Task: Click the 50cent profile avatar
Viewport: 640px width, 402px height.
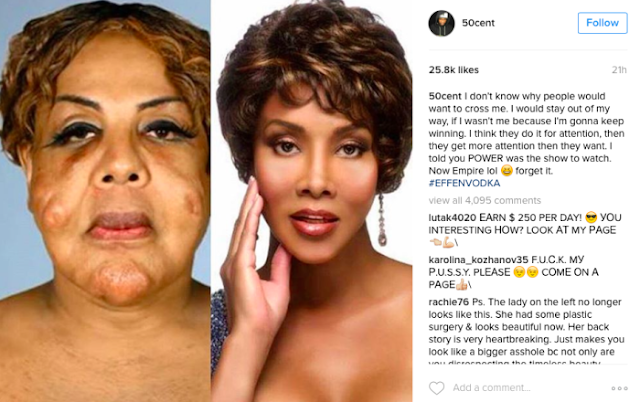Action: 441,23
